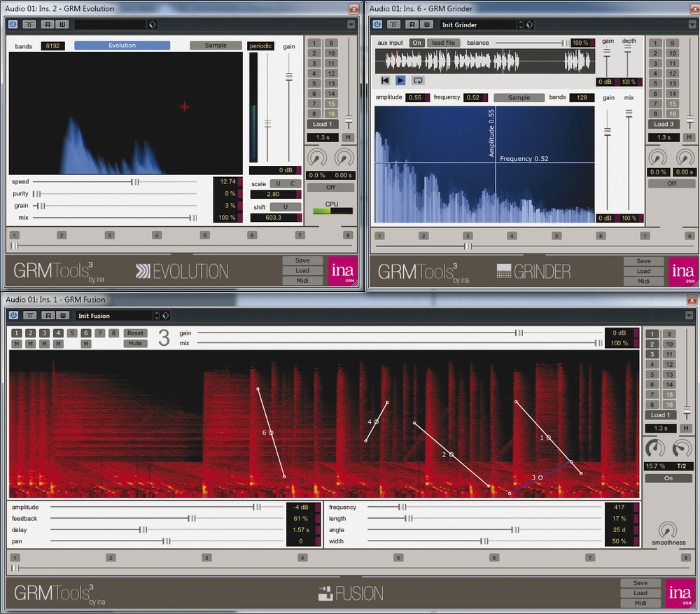Click the diamond preset icon in GRM Evolution
The height and width of the screenshot is (614, 700).
point(152,25)
